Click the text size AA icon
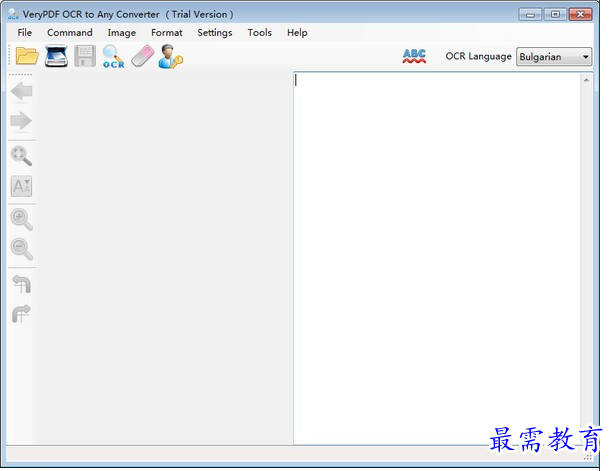 pos(21,186)
